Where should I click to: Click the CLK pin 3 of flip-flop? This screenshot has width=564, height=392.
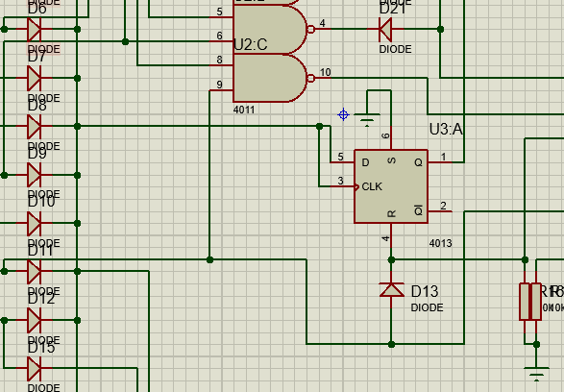point(342,186)
